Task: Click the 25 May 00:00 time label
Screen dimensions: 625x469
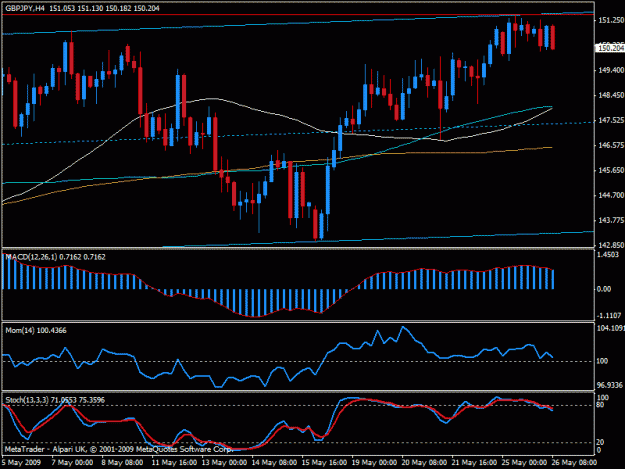Action: point(525,463)
